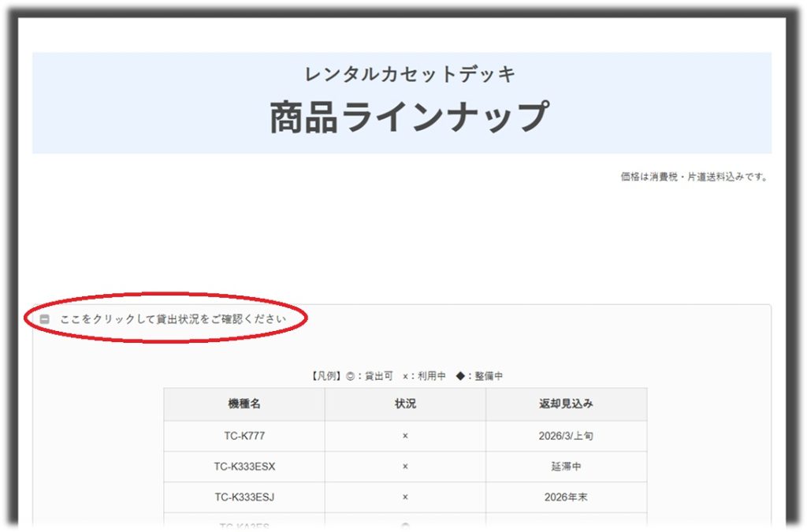Click the ここをクリックして貸出状況をご確認ください text
This screenshot has height=532, width=807.
173,320
